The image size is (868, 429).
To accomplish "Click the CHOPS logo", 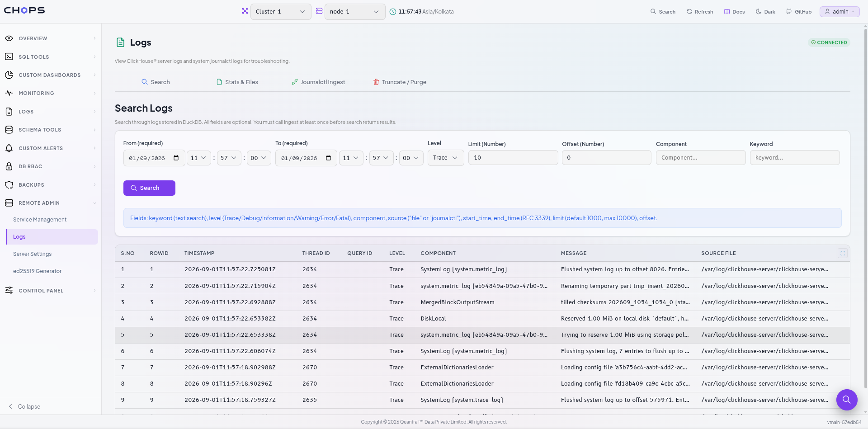I will pos(24,10).
